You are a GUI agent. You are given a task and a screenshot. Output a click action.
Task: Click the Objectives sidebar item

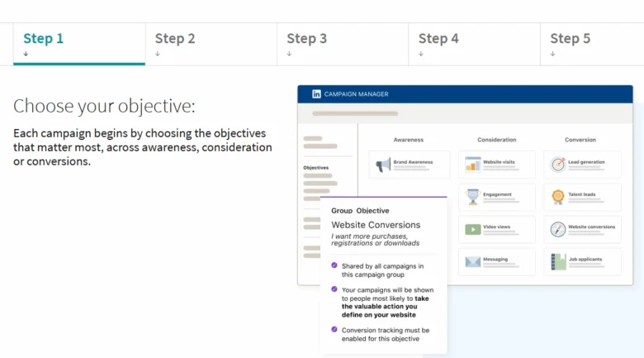pos(315,168)
